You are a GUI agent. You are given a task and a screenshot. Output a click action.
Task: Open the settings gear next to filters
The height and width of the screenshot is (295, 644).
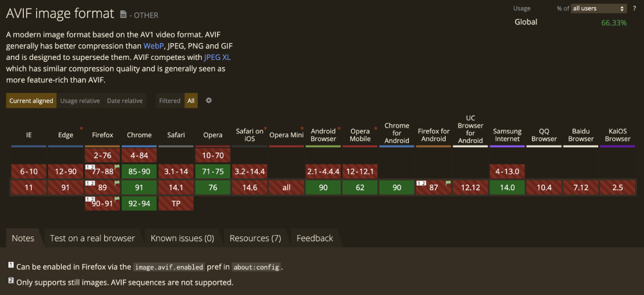[209, 100]
